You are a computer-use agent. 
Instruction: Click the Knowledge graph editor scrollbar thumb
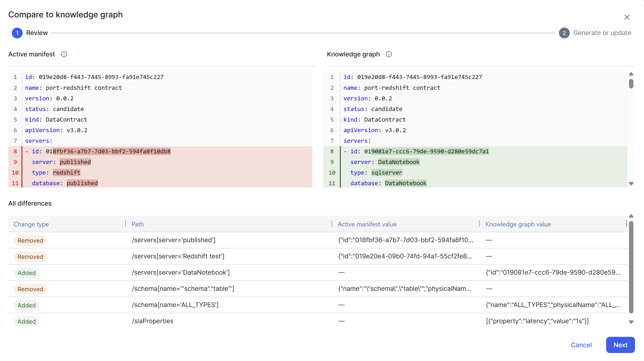tap(631, 84)
